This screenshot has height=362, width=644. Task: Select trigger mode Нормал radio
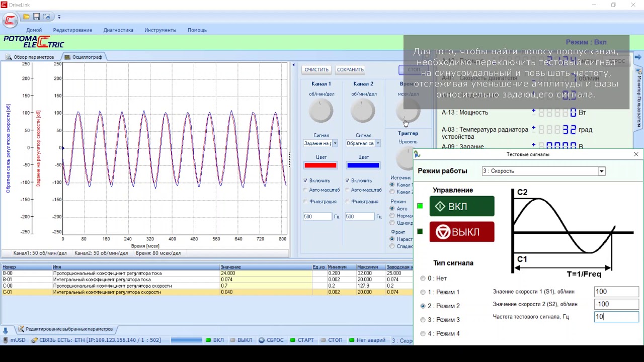tap(392, 216)
